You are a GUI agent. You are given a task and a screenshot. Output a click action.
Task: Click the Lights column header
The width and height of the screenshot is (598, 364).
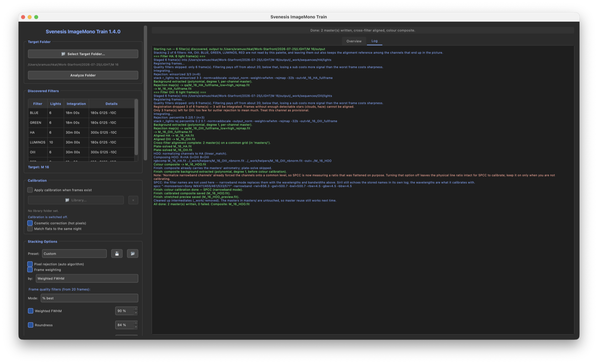click(55, 104)
